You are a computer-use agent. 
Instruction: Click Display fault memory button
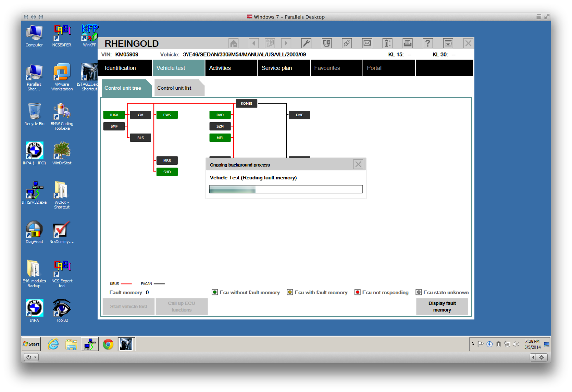pyautogui.click(x=442, y=307)
